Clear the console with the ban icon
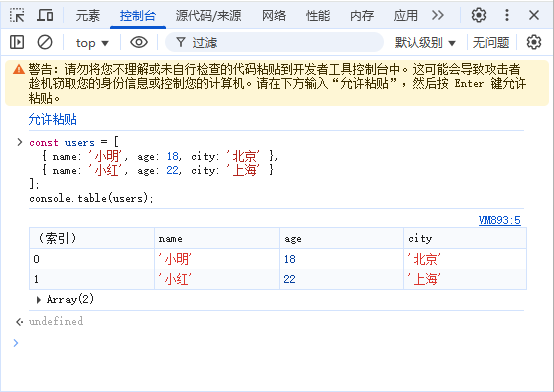 [x=45, y=42]
